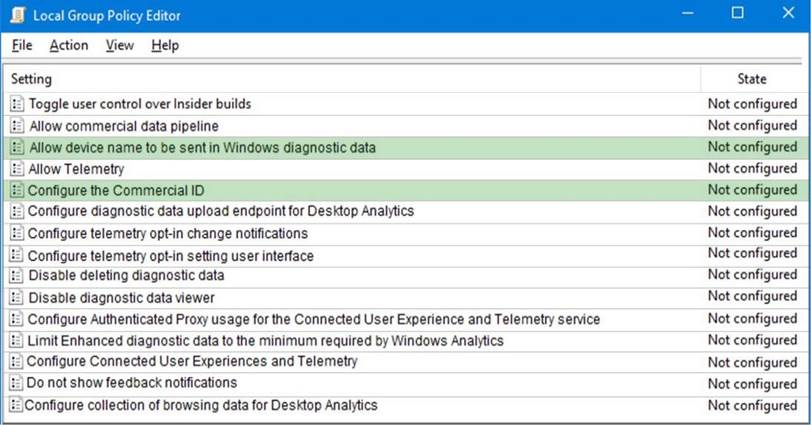
Task: Open the Help menu
Action: (x=165, y=45)
